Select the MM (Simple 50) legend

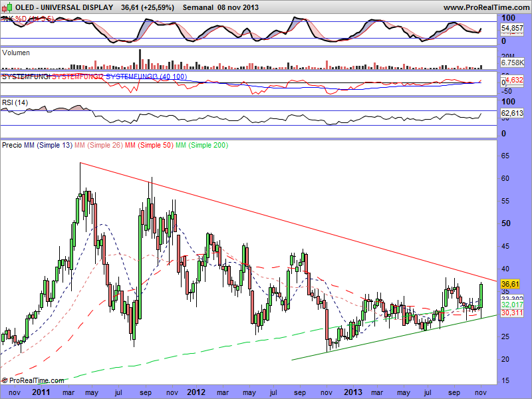coord(149,145)
